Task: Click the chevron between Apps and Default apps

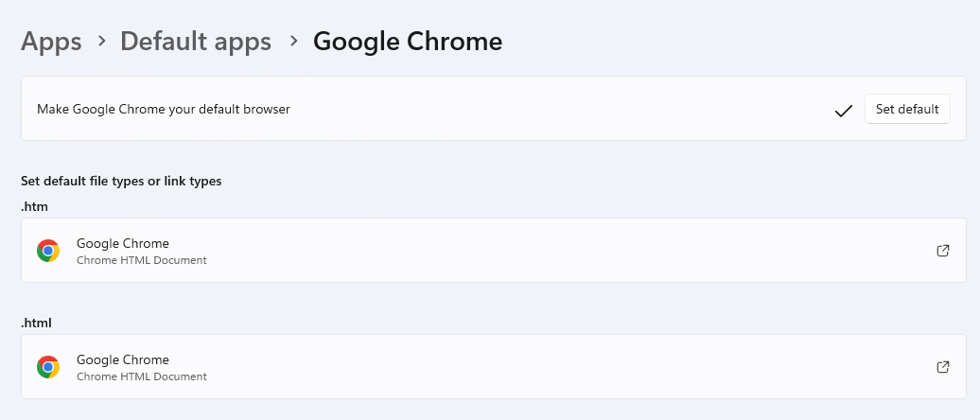Action: (x=101, y=42)
